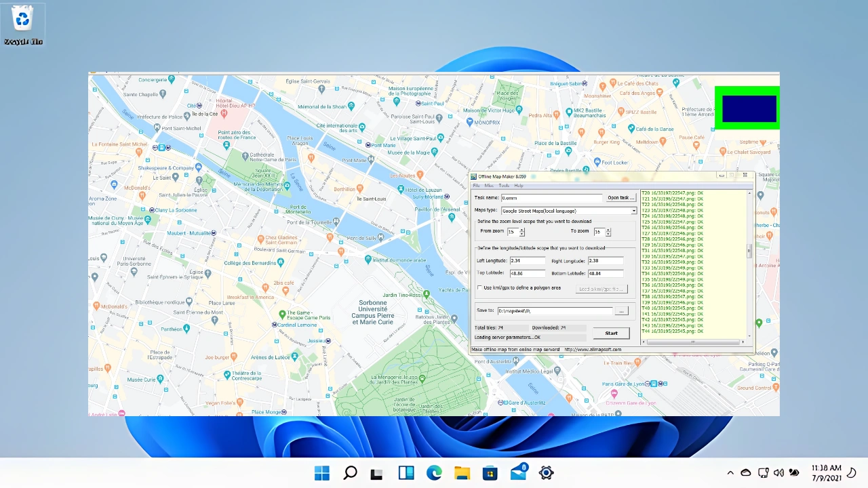Expand the Maps type dropdown
Viewport: 868px width, 488px height.
634,211
